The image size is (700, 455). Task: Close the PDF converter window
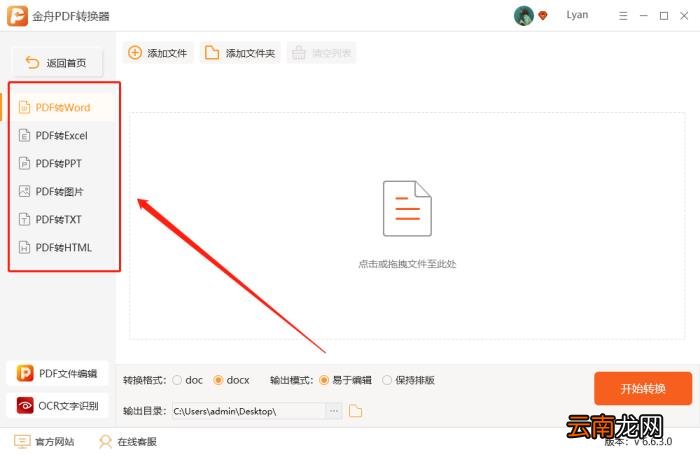(x=684, y=16)
